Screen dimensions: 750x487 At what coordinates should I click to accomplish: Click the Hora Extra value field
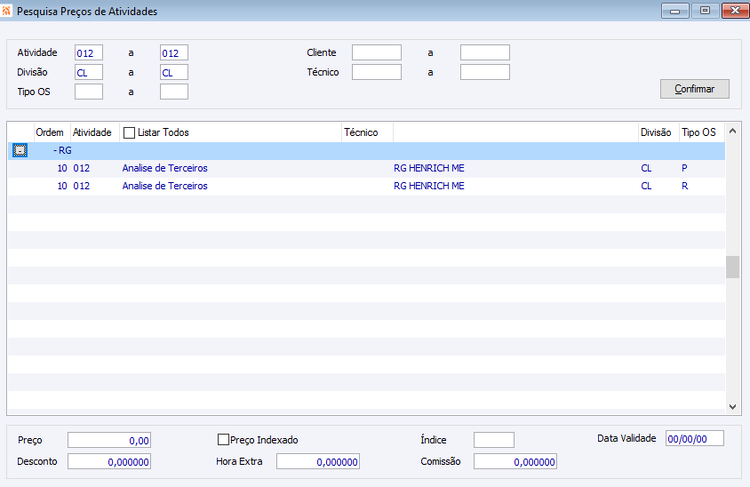tap(318, 461)
